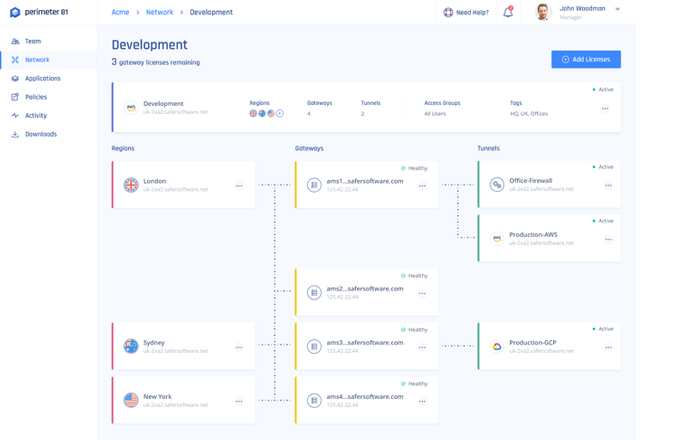Click the Office-Firewall tunnel icon
This screenshot has height=440, width=700.
tap(497, 185)
